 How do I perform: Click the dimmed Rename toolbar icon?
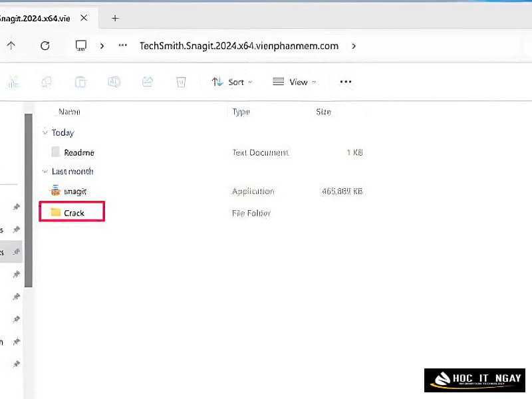(114, 82)
